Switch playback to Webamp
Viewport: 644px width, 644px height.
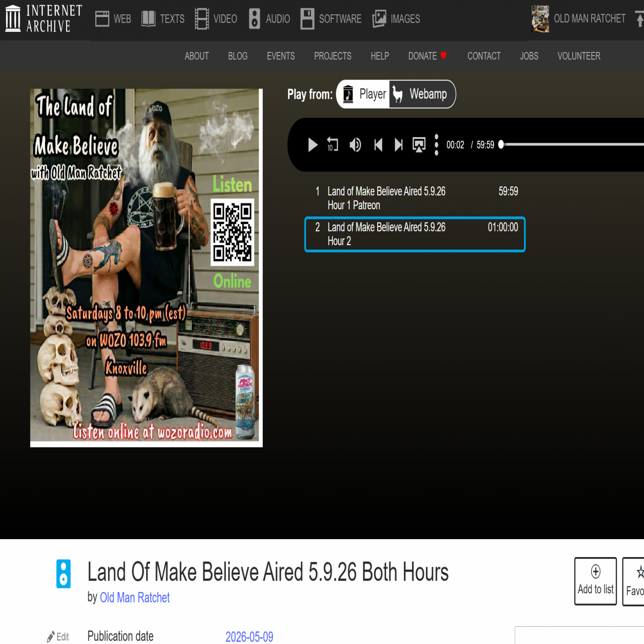click(x=422, y=94)
